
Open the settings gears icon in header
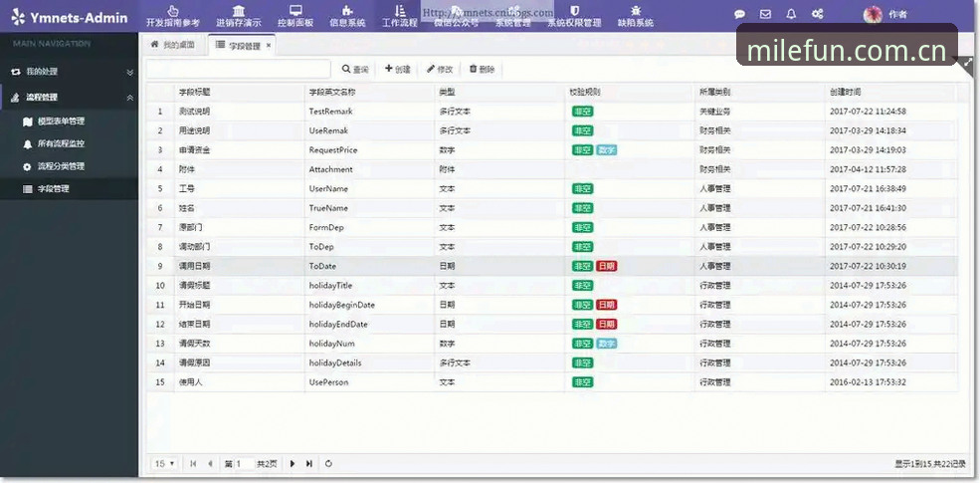pyautogui.click(x=817, y=14)
